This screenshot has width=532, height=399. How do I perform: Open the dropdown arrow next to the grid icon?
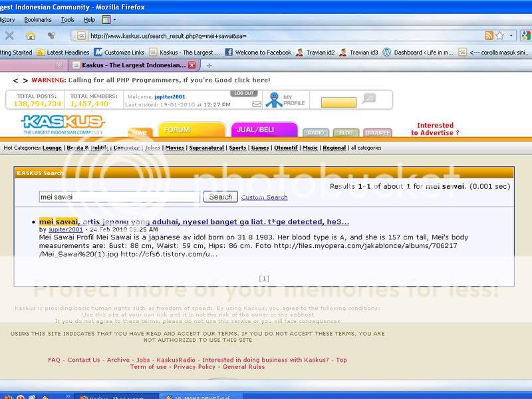(x=114, y=20)
